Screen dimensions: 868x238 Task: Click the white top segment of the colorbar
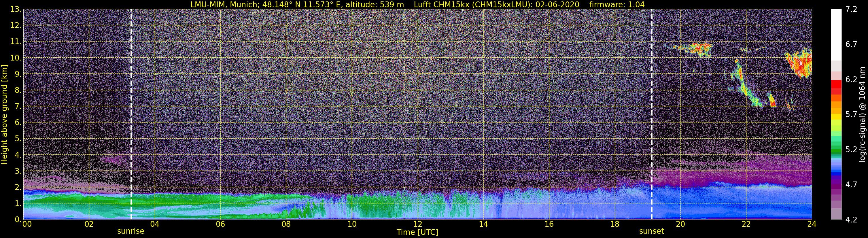point(836,35)
